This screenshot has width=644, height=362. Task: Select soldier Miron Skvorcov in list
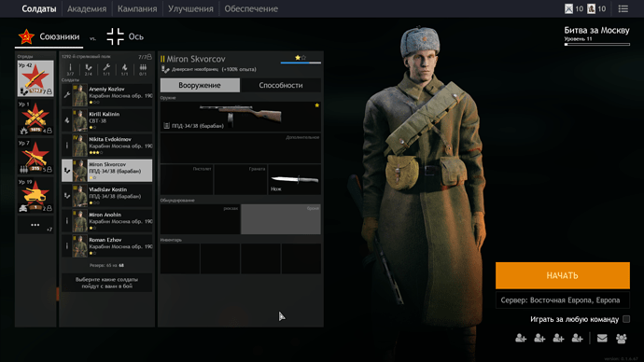(x=106, y=171)
